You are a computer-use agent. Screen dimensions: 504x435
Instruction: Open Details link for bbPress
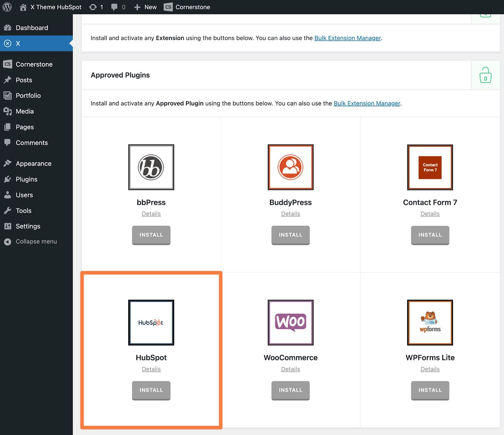pyautogui.click(x=151, y=214)
